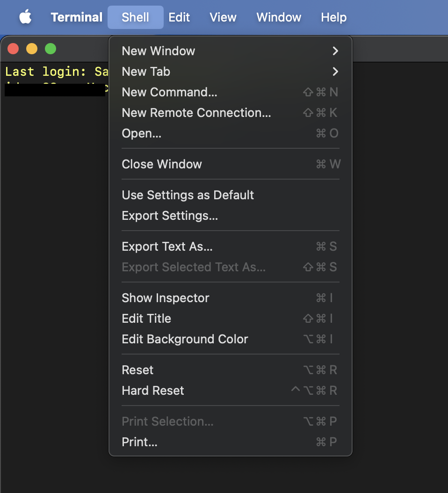Open the Window menu

[x=279, y=17]
